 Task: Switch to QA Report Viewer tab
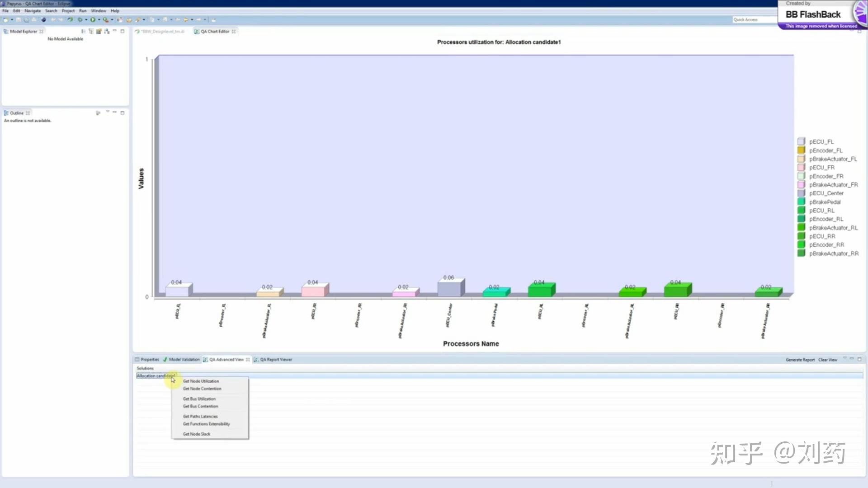tap(276, 360)
